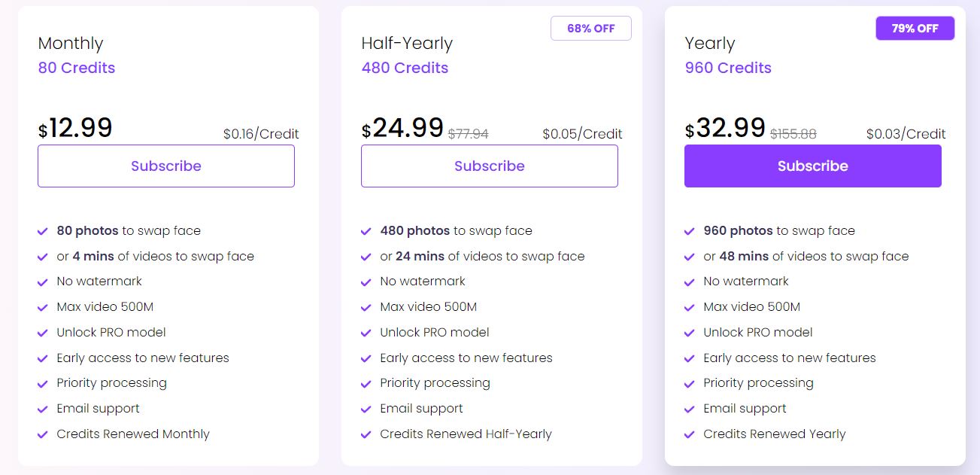Subscribe to the Yearly plan
Screen dimensions: 980x475
[x=812, y=166]
